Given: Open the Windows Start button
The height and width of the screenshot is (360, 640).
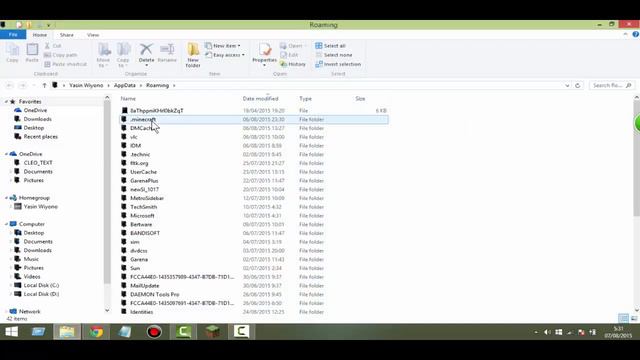Looking at the screenshot, I should tap(11, 331).
